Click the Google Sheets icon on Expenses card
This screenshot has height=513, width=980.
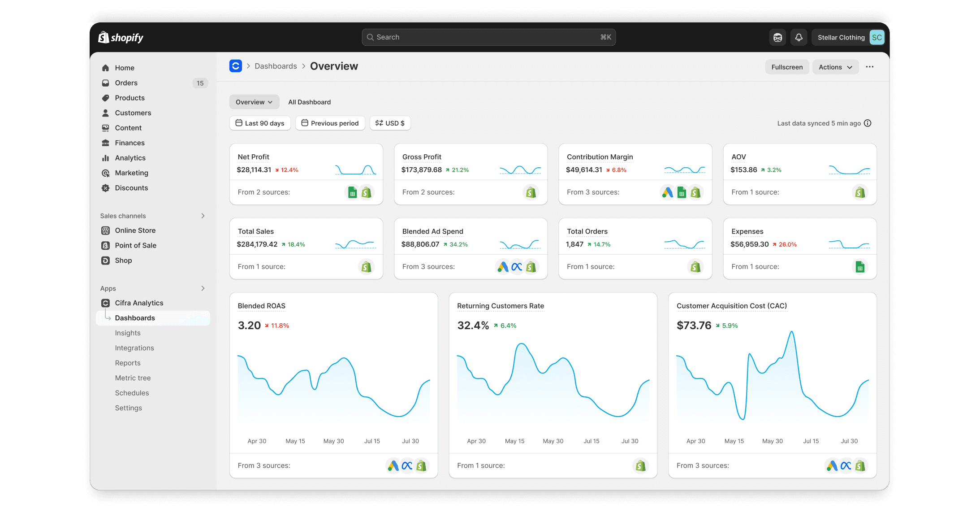point(860,267)
